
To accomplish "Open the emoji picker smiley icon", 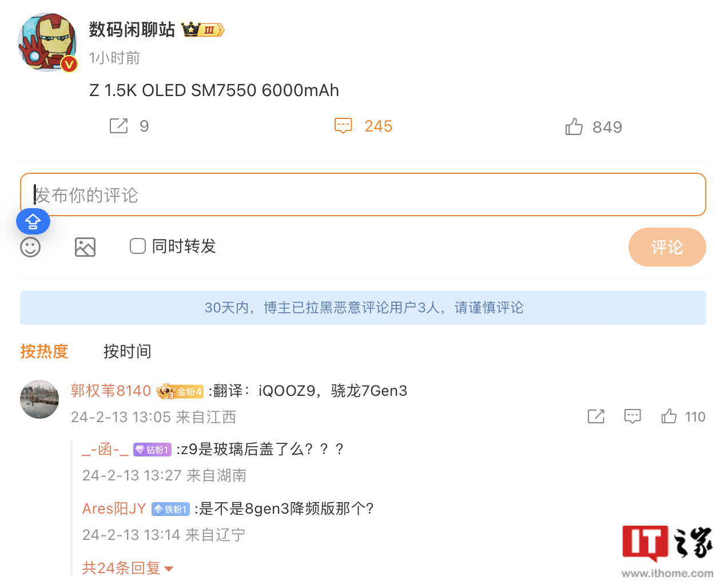I will coord(30,247).
